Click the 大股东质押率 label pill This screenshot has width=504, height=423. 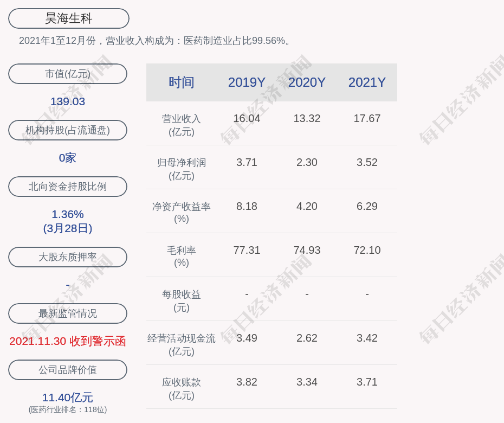point(68,257)
